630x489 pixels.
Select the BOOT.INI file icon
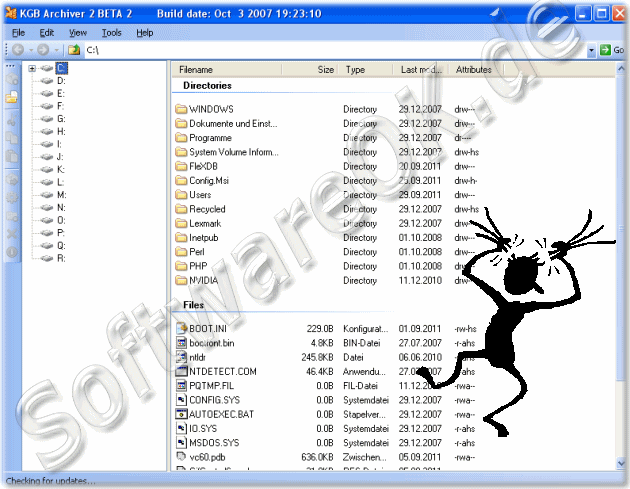click(x=182, y=328)
